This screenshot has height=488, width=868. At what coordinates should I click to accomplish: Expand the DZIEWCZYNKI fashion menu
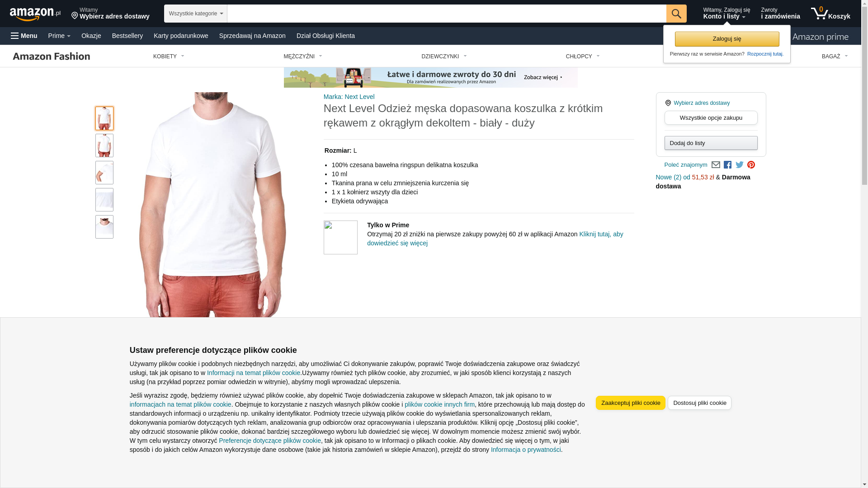[444, 56]
